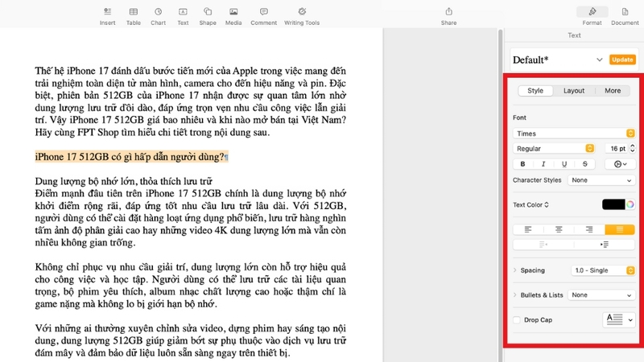Open the black text color swatch
Image resolution: width=644 pixels, height=362 pixels.
(x=613, y=204)
